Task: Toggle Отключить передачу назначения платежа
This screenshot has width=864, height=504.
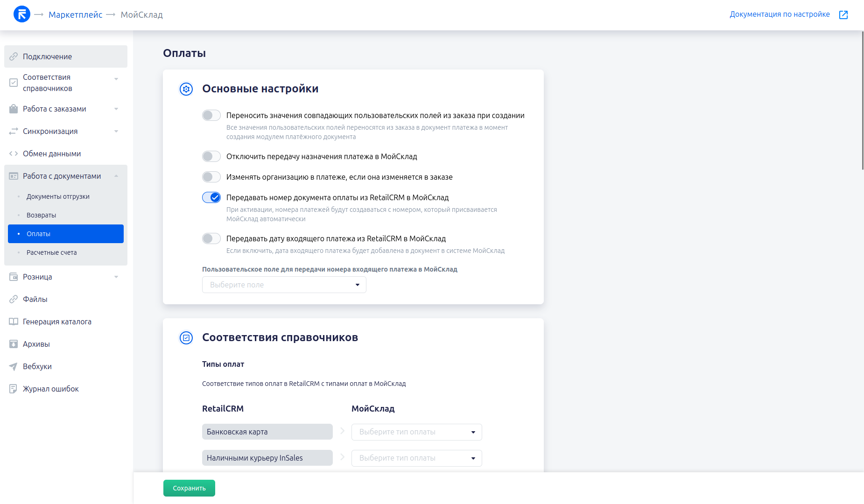Action: (211, 156)
